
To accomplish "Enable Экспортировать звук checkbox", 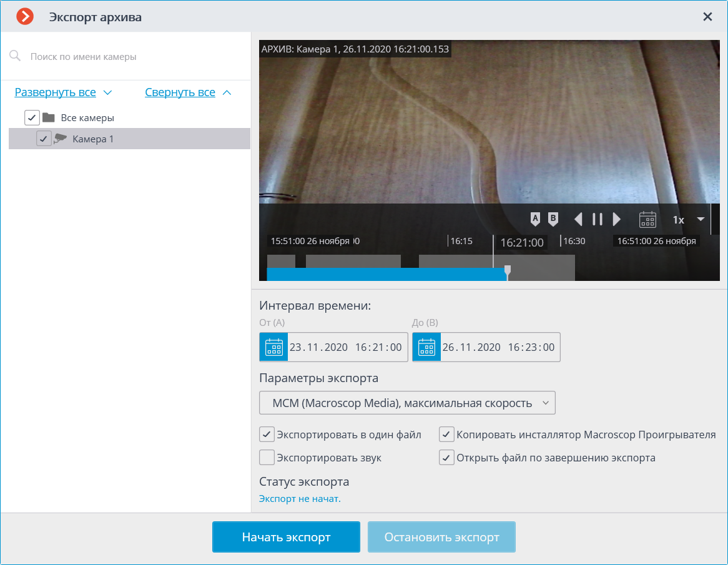I will 267,458.
